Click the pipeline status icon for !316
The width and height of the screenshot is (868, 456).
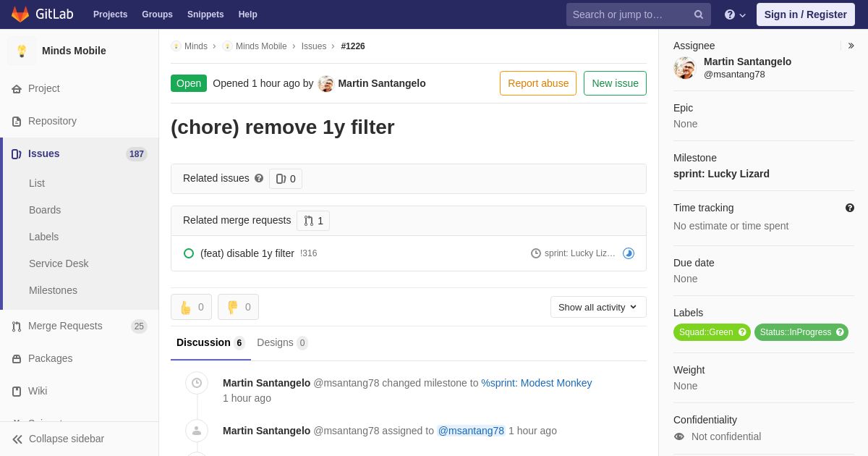[629, 253]
